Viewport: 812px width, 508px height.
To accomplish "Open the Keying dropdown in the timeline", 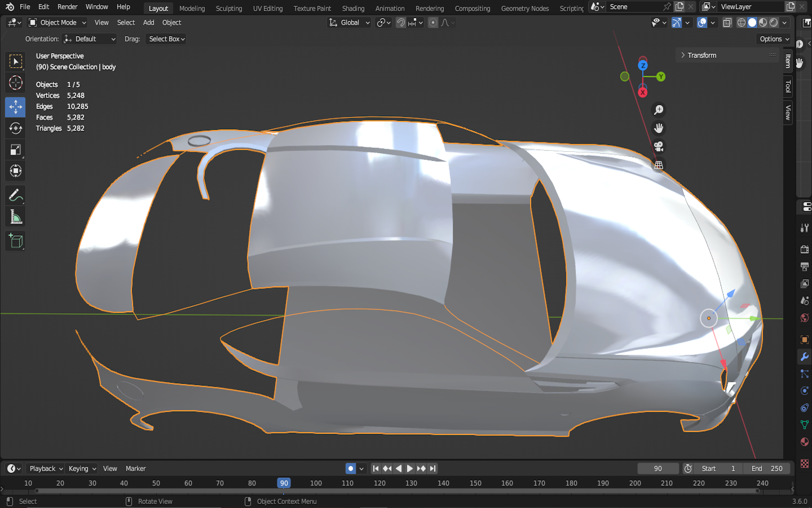I will click(82, 468).
